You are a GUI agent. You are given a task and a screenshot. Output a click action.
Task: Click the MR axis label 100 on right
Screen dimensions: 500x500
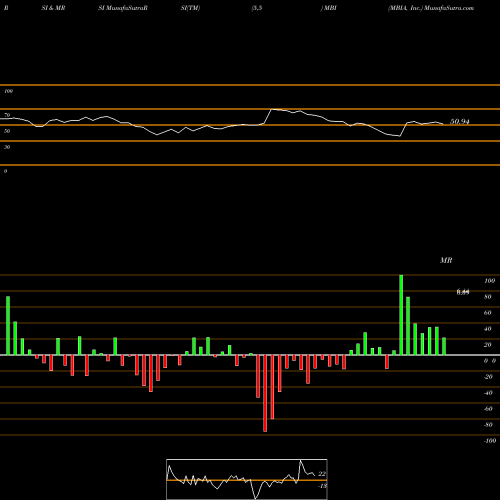click(x=489, y=281)
